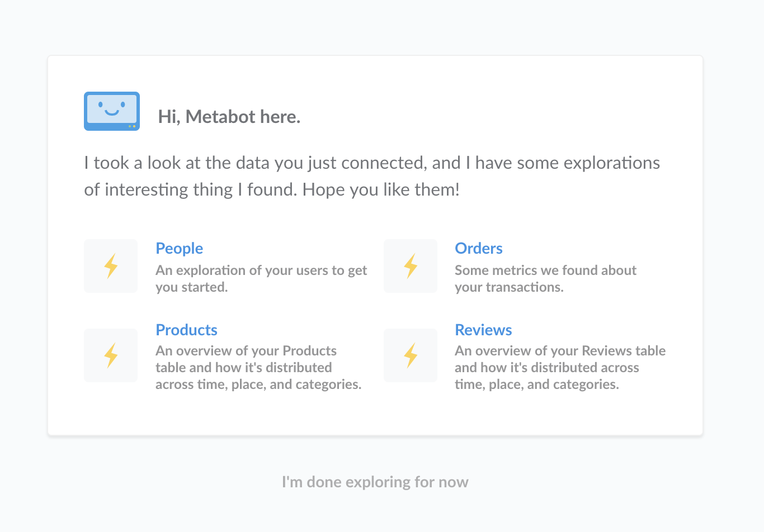Click the yellow indicator dots on Metabot

(132, 126)
